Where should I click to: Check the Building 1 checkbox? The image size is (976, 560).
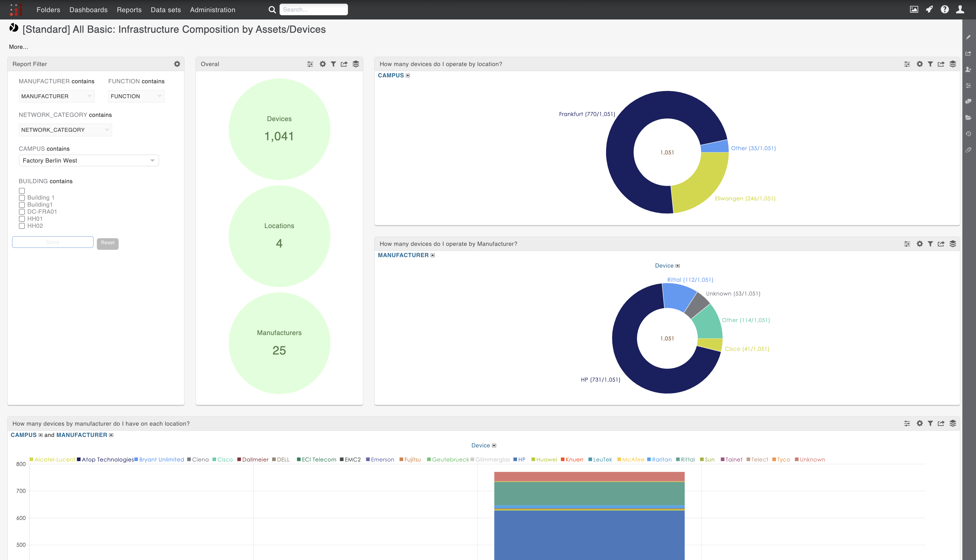tap(22, 198)
